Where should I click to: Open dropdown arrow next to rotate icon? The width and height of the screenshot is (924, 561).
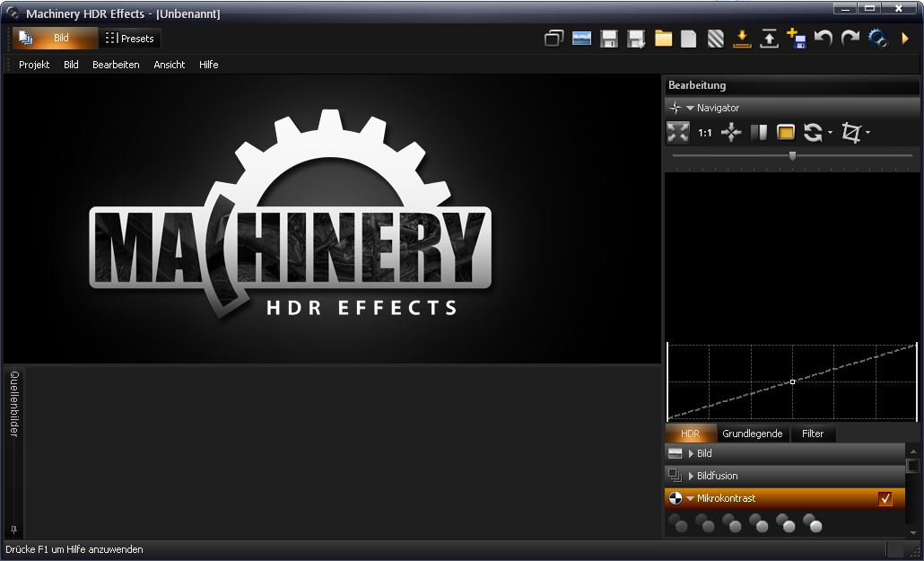coord(831,133)
